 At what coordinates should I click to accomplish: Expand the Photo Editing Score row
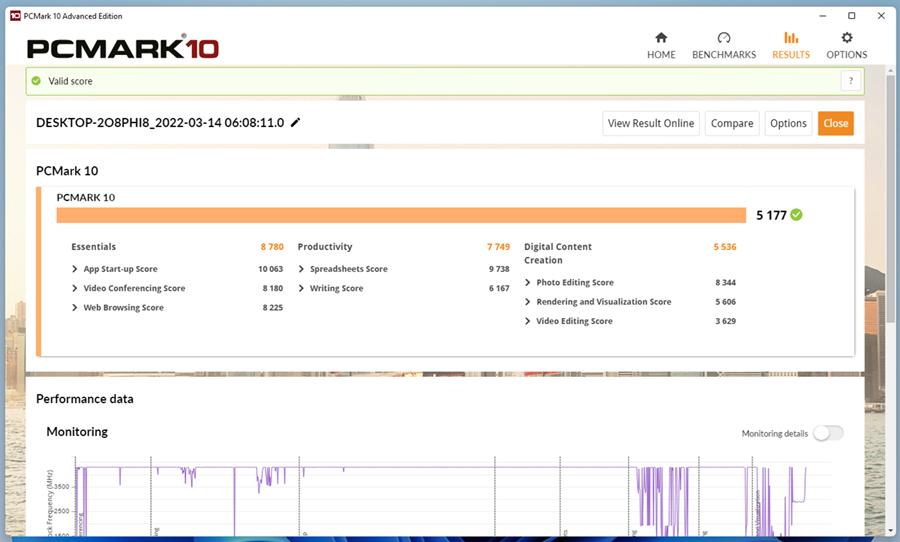click(528, 283)
